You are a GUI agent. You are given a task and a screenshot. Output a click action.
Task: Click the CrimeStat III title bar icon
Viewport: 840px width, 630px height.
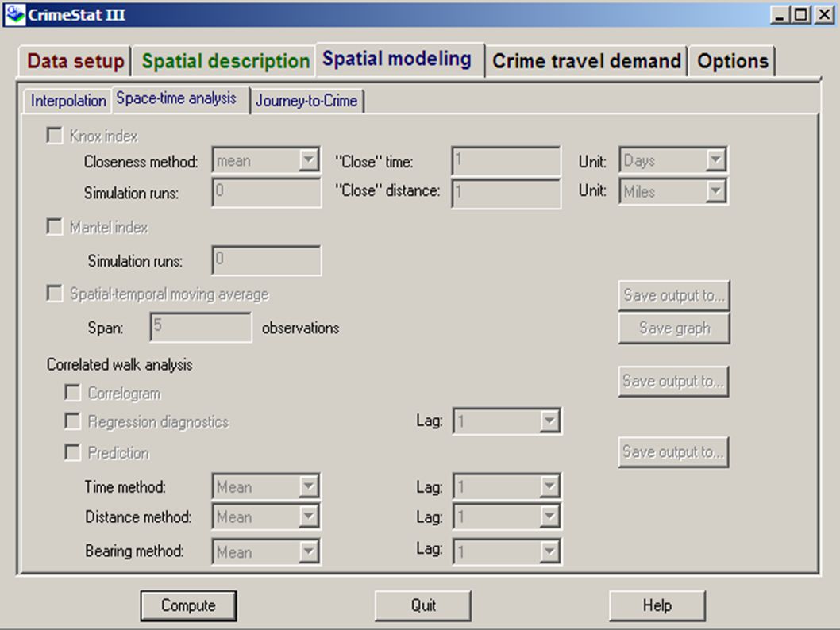[x=14, y=14]
